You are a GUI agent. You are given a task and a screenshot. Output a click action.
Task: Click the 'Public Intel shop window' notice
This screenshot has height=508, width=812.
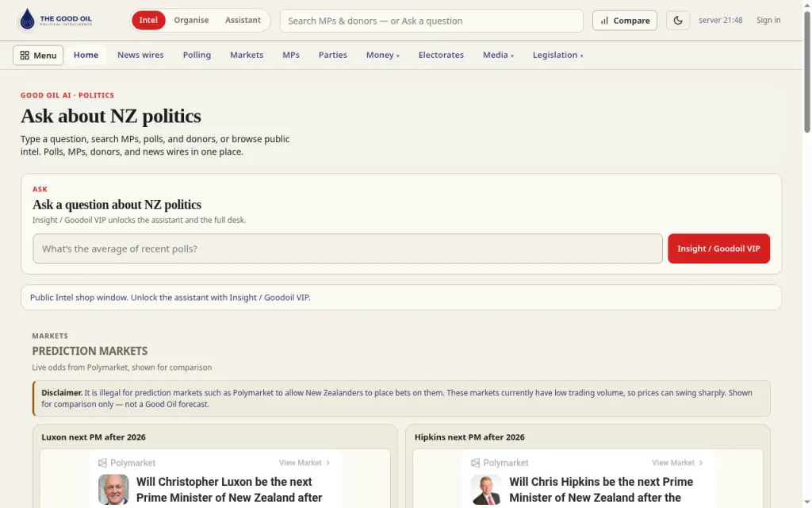coord(400,298)
